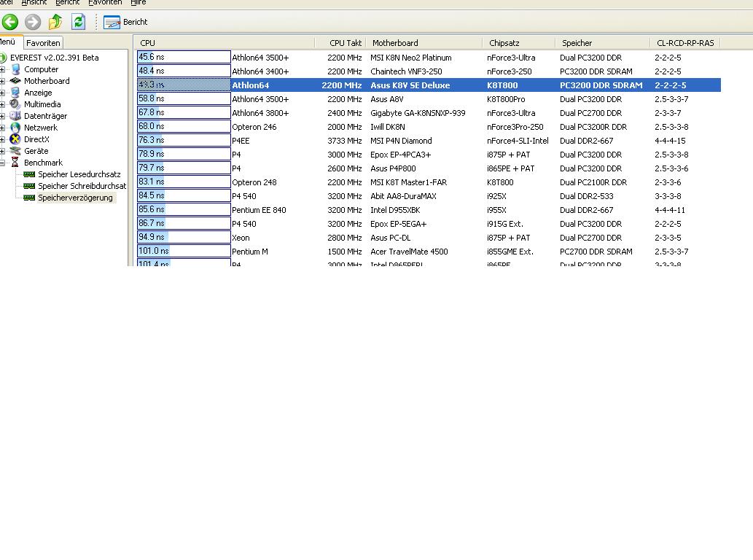Screen dimensions: 753x560
Task: Click the Asus P4P800 motherboard cell
Action: click(393, 168)
